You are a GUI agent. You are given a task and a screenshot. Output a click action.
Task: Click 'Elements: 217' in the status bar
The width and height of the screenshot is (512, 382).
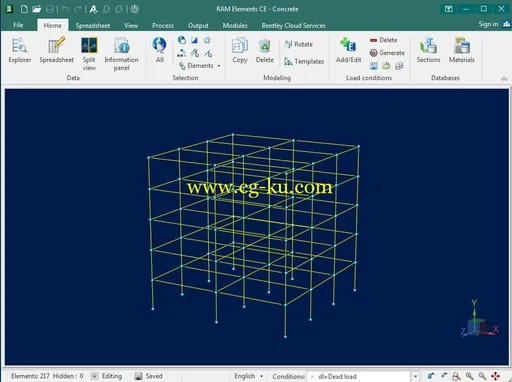30,376
